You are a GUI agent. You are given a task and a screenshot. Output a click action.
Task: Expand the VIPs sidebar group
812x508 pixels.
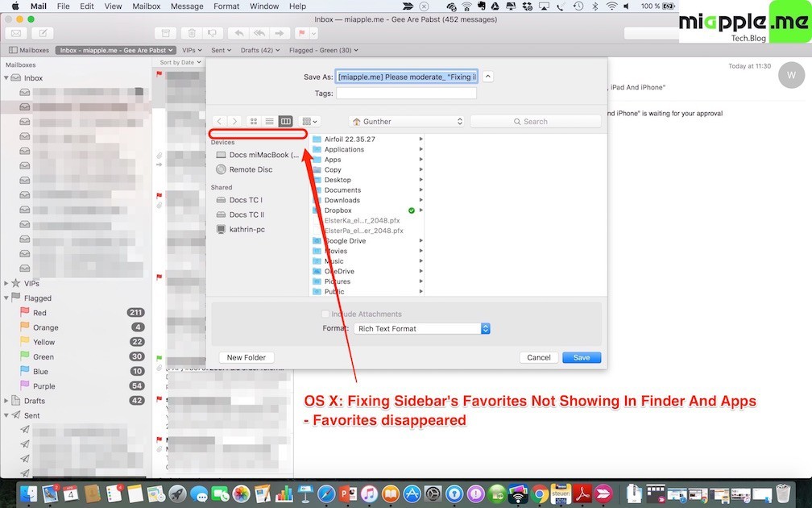tap(6, 284)
